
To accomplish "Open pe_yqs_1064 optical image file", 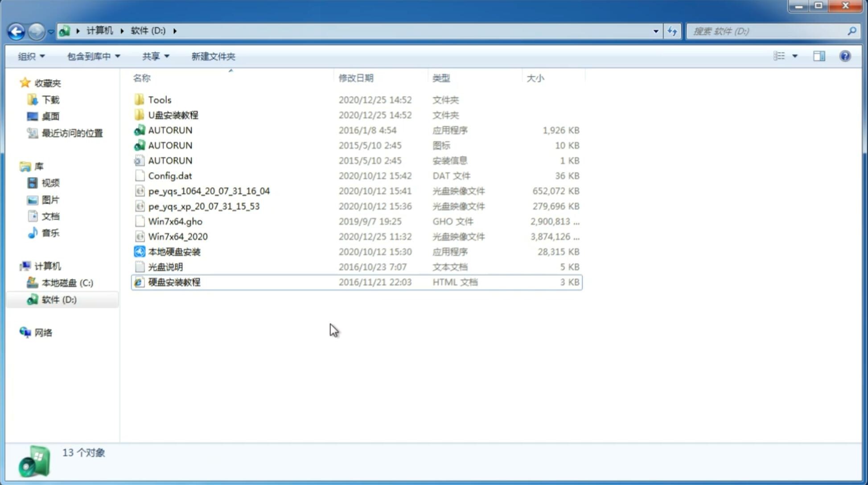I will [209, 190].
